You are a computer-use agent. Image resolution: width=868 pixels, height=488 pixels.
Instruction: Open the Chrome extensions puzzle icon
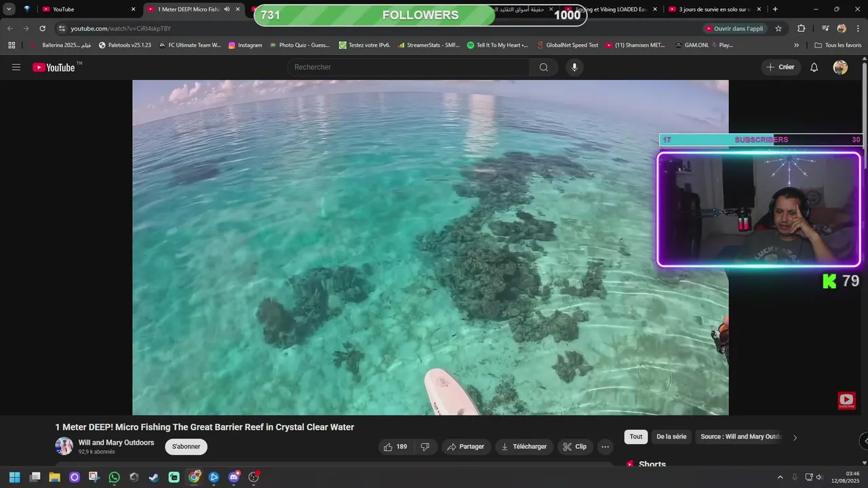point(801,28)
